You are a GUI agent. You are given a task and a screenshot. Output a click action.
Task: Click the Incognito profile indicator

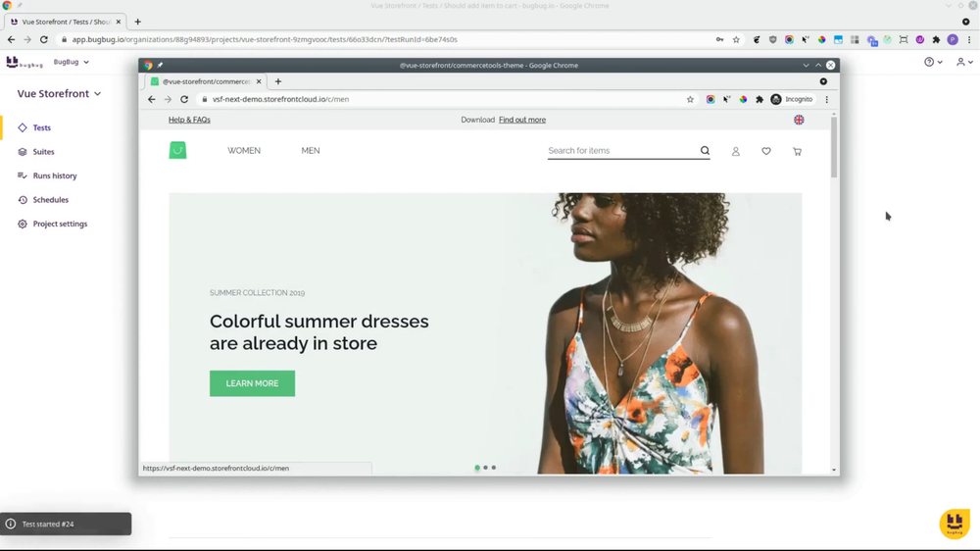pyautogui.click(x=792, y=99)
